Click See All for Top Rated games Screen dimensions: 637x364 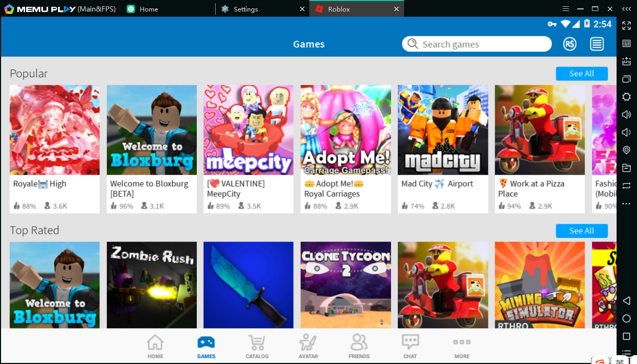(582, 231)
